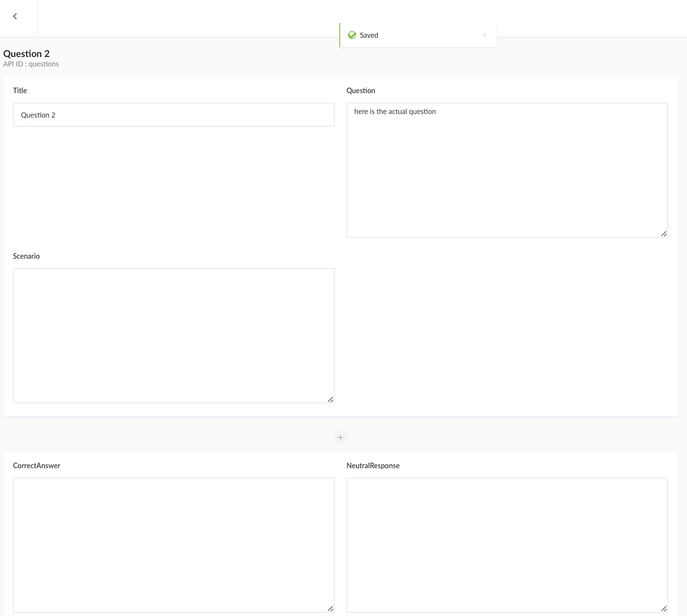This screenshot has height=616, width=687.
Task: Click the 'CorrectAnswer' field label
Action: point(37,466)
